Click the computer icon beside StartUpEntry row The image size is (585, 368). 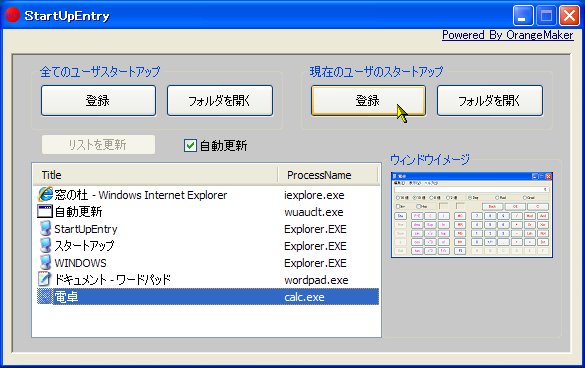[45, 228]
